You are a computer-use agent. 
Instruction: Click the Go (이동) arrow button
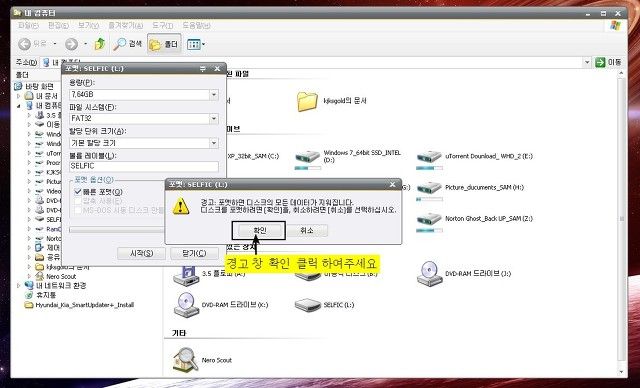pyautogui.click(x=600, y=62)
